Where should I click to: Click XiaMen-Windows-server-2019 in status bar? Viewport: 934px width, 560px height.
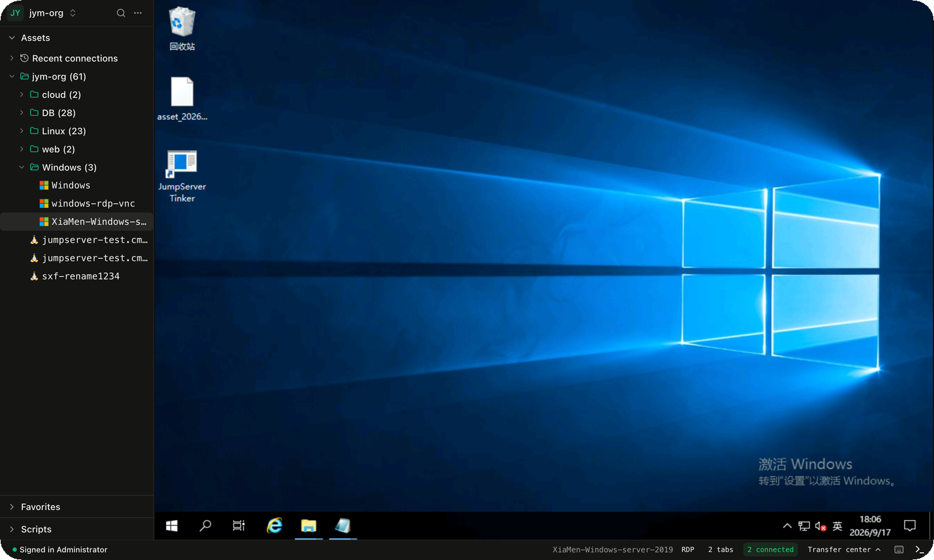612,550
